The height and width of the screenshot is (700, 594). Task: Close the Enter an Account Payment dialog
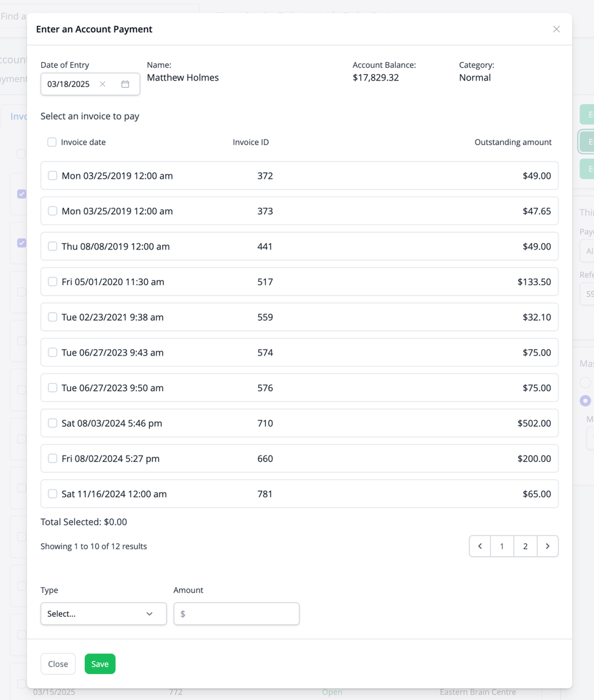[x=556, y=29]
